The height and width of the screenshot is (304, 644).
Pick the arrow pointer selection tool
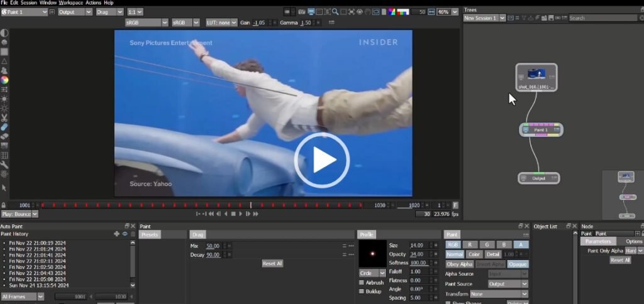click(4, 187)
